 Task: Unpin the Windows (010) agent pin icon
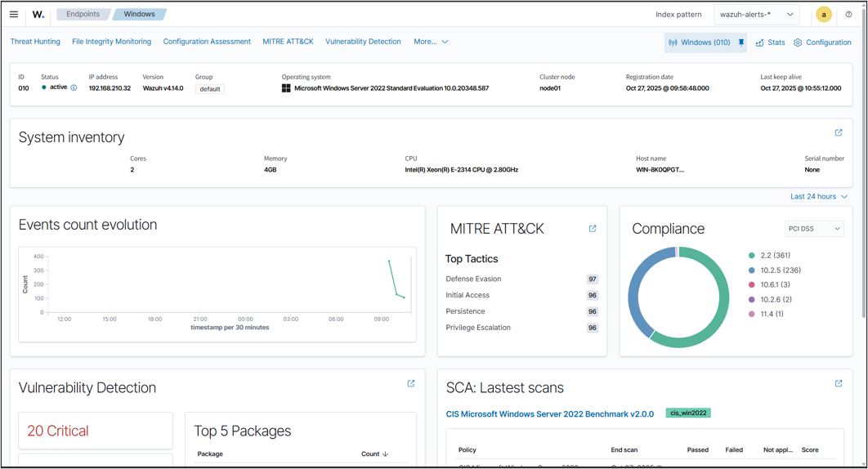pos(741,42)
